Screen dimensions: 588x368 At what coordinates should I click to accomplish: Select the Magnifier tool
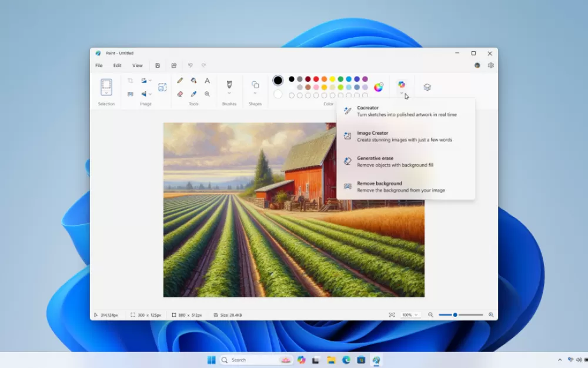pos(207,94)
